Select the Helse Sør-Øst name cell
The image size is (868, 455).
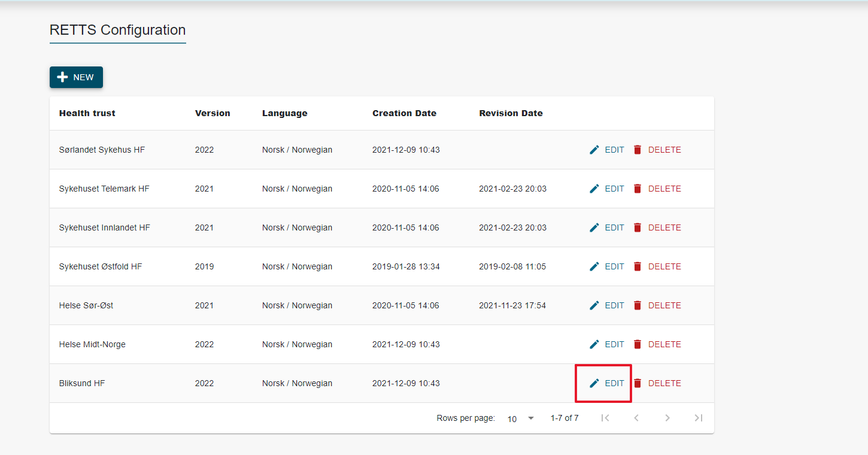point(86,305)
